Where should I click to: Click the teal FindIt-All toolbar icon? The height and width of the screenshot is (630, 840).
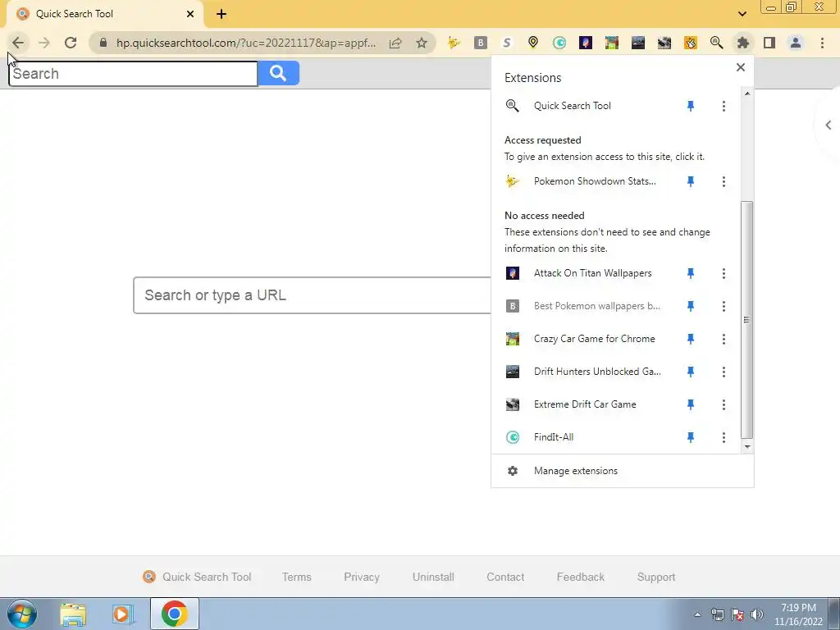[559, 43]
